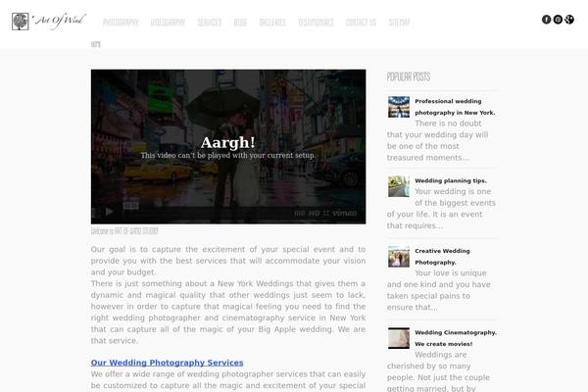The height and width of the screenshot is (392, 588).
Task: Click the Popular Posts heading
Action: point(409,76)
